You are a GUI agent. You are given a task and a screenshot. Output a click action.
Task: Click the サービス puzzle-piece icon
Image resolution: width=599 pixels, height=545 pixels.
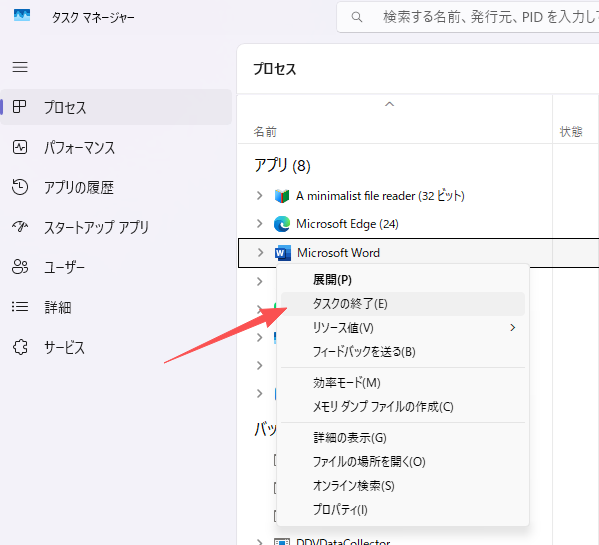(20, 347)
